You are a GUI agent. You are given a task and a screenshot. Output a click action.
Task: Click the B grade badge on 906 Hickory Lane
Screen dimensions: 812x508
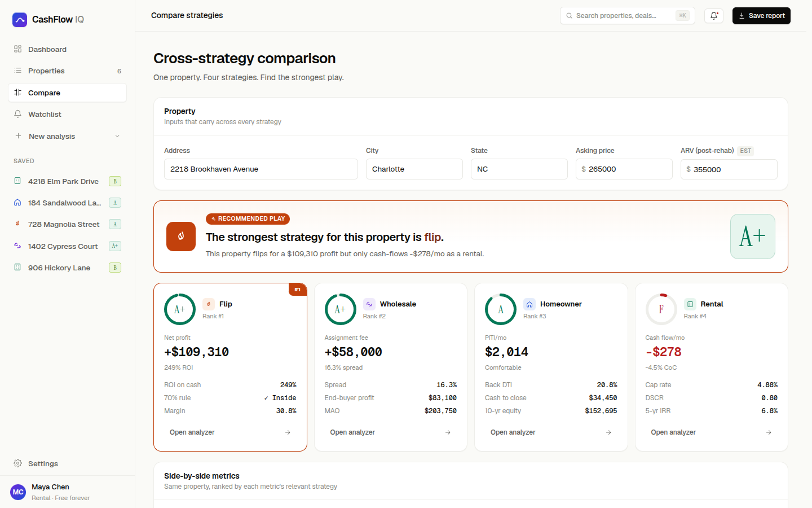[115, 268]
